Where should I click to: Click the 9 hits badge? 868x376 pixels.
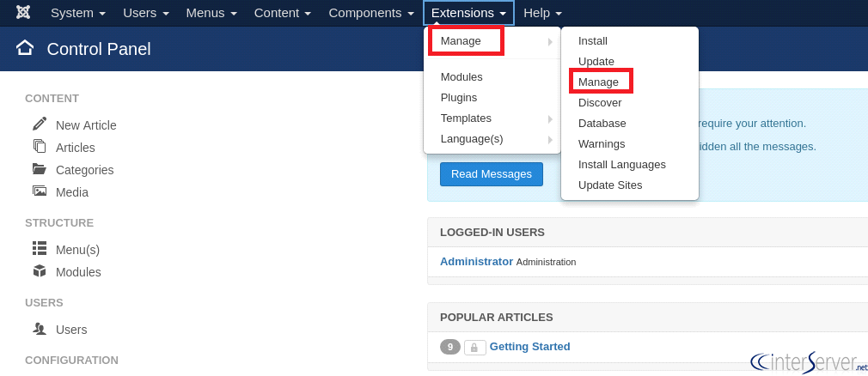pyautogui.click(x=450, y=348)
